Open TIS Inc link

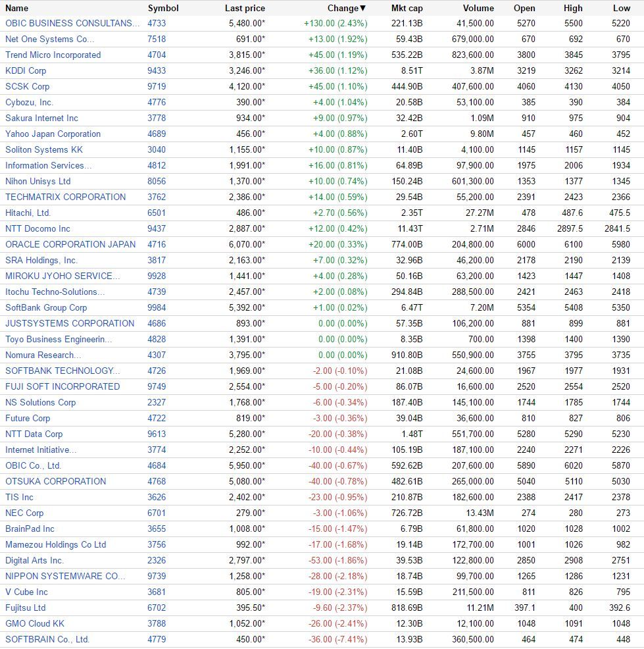point(19,498)
